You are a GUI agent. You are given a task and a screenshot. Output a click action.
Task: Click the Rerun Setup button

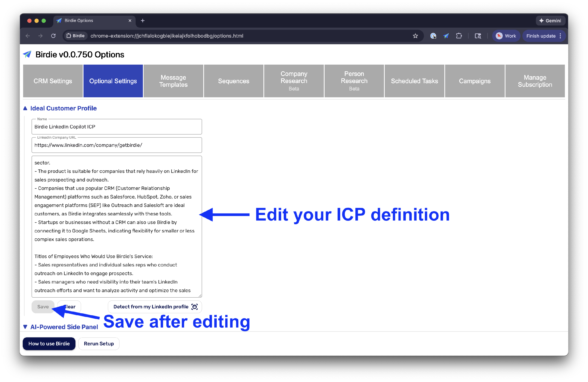[x=99, y=343]
